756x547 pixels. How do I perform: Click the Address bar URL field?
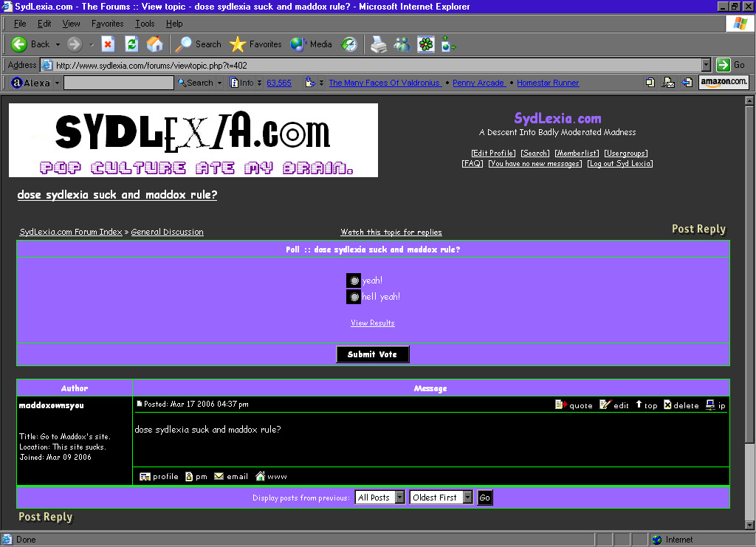coord(371,65)
